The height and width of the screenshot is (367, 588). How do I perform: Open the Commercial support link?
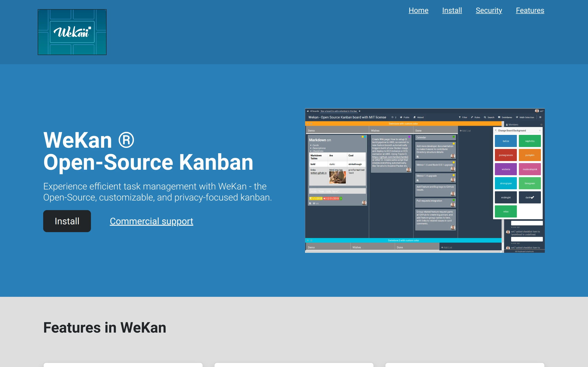point(151,221)
